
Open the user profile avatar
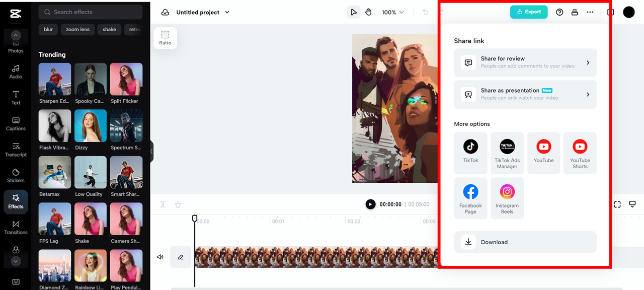pos(629,12)
